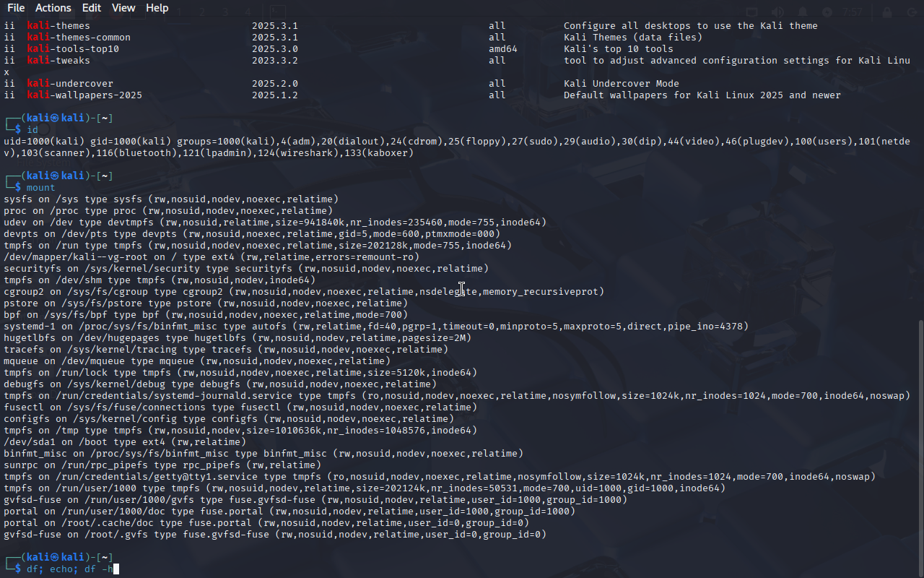924x578 pixels.
Task: Click the 'gvfsd-fuse on /run/user/1000/gvfs' line
Action: point(315,500)
